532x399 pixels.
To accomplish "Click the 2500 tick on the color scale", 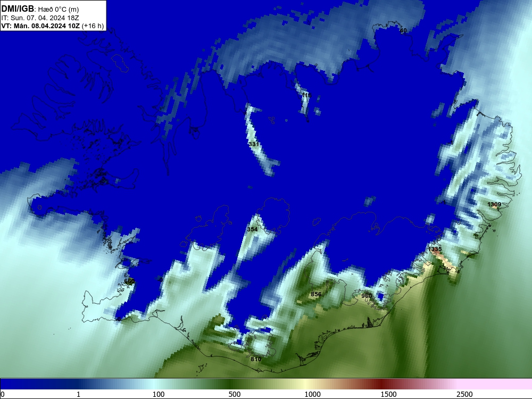I will click(x=464, y=394).
